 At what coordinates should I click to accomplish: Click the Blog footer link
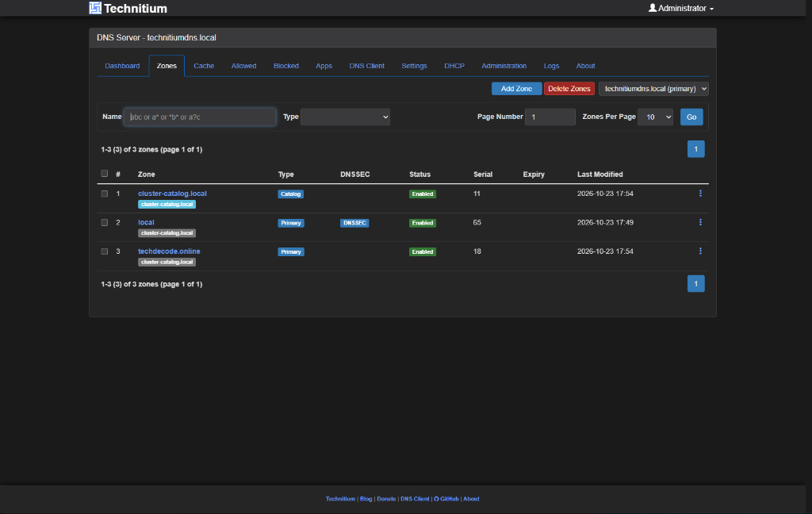tap(366, 499)
